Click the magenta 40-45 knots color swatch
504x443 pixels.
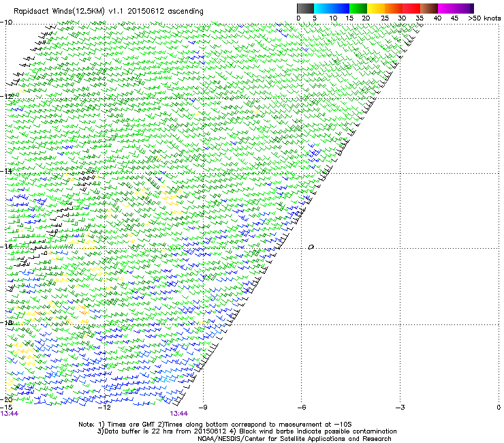pyautogui.click(x=447, y=8)
